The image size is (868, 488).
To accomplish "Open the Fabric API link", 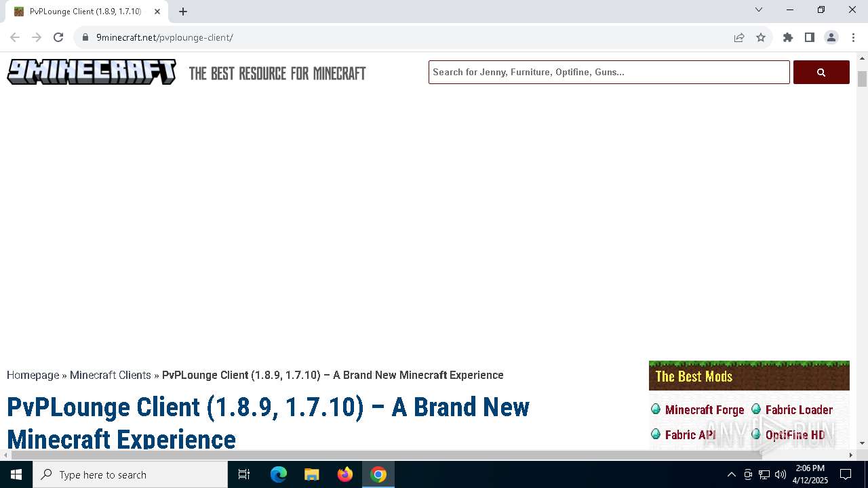I will pyautogui.click(x=690, y=435).
